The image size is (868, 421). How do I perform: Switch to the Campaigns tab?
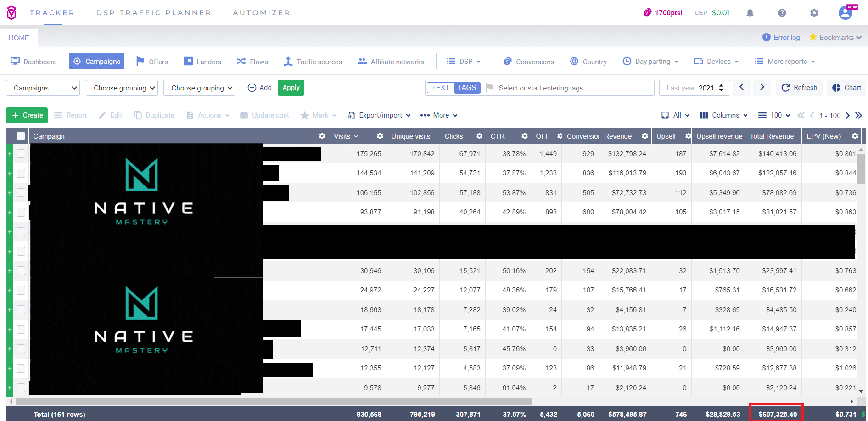[x=96, y=61]
